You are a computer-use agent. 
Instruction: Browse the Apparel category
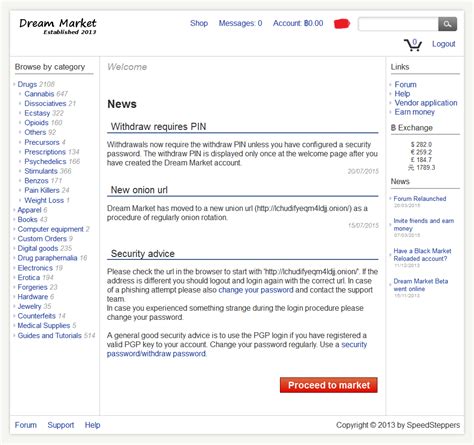(29, 210)
